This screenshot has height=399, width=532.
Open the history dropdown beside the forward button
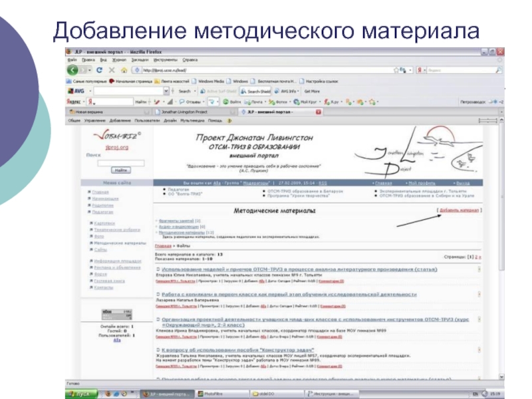point(90,70)
